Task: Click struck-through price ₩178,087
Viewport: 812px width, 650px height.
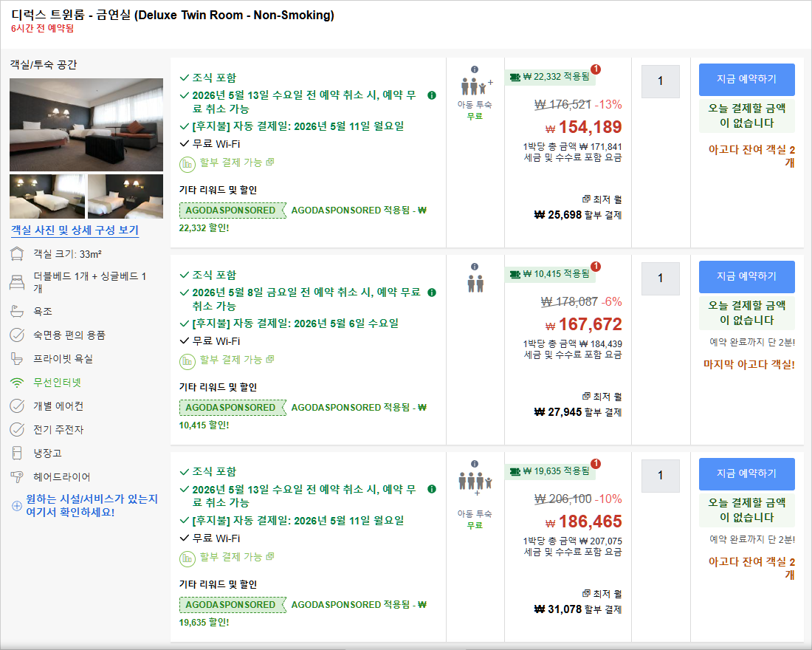Action: [x=569, y=301]
